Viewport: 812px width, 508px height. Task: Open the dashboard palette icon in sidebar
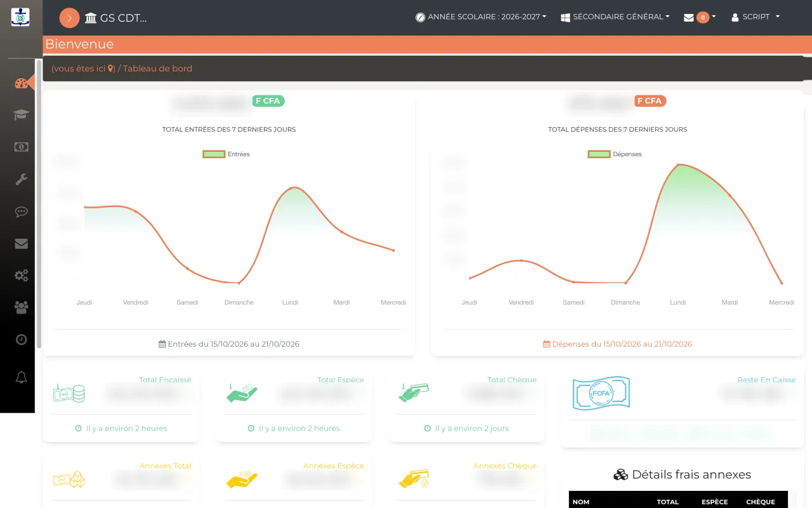pyautogui.click(x=21, y=83)
